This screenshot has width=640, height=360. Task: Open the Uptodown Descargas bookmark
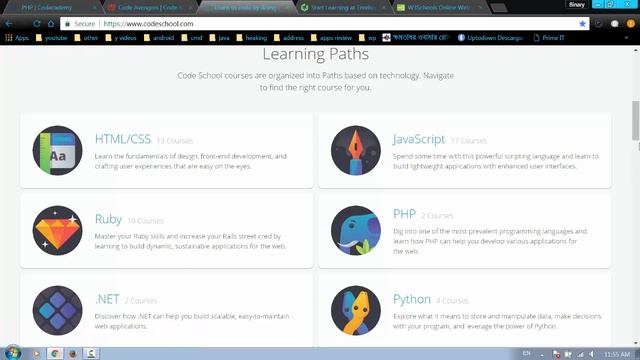click(490, 38)
